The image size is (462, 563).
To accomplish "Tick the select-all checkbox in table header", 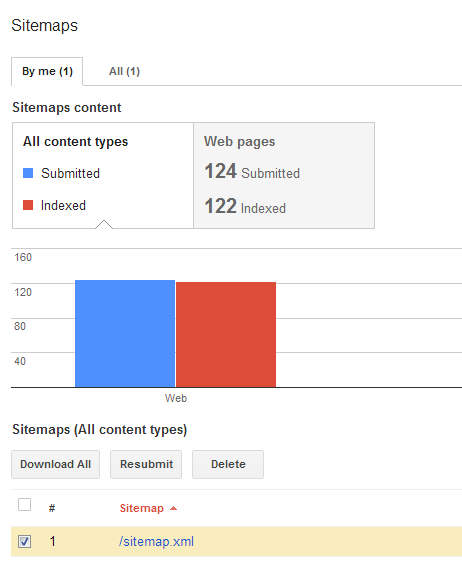I will (24, 504).
